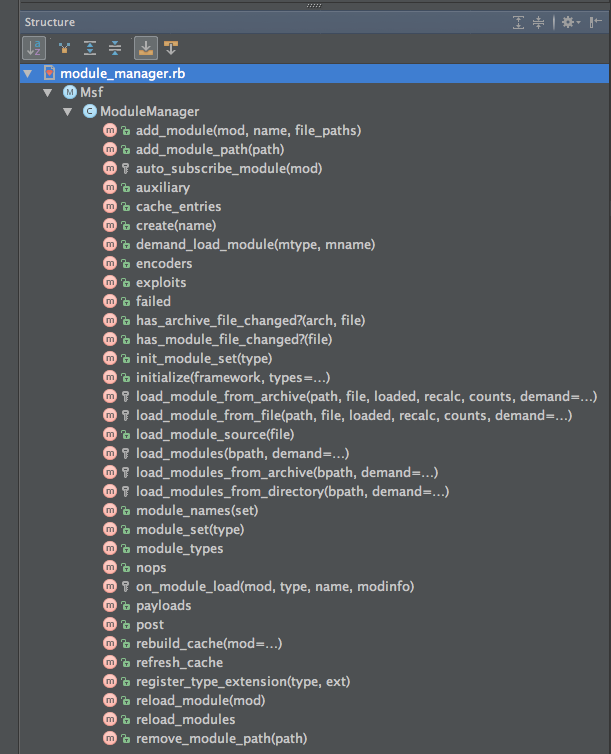611x754 pixels.
Task: Select demand_load_module(mtype, mname) method
Action: coord(255,244)
